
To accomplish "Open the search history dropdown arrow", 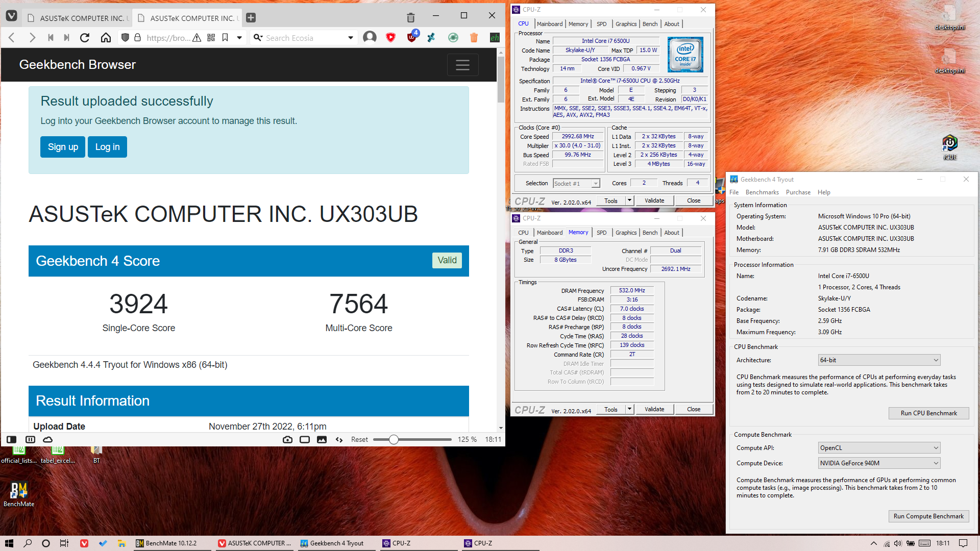I will point(351,38).
